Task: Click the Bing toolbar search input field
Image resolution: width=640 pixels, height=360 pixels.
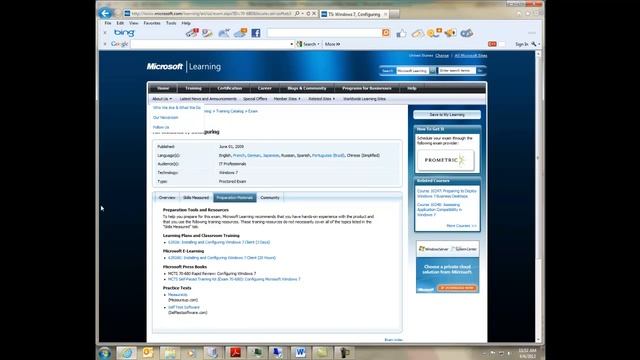Action: pos(324,33)
